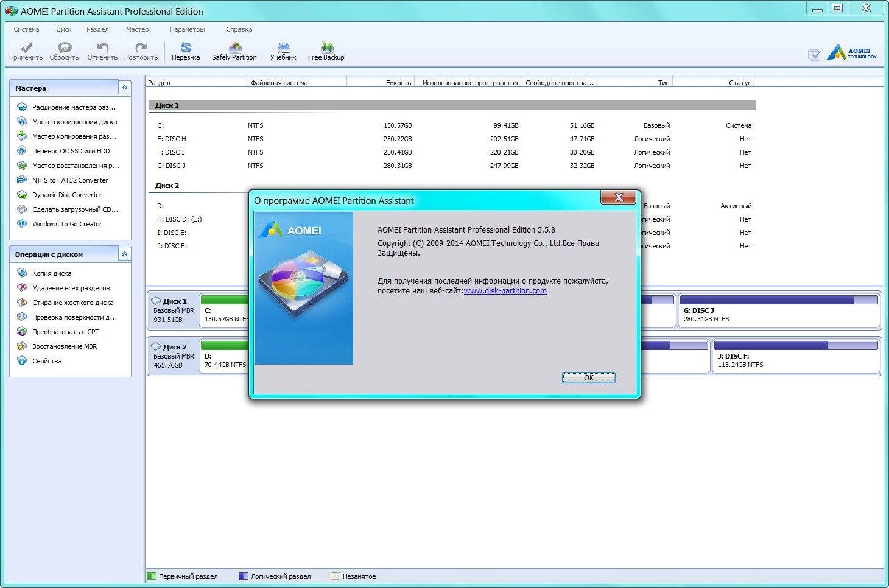Open the www.disk-partition.com link
The height and width of the screenshot is (588, 889).
(505, 291)
